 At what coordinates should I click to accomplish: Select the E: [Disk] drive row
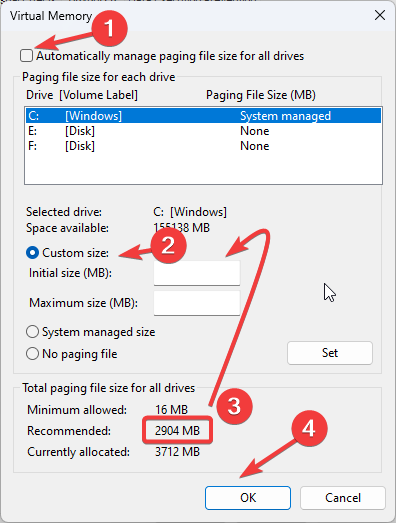coord(203,131)
